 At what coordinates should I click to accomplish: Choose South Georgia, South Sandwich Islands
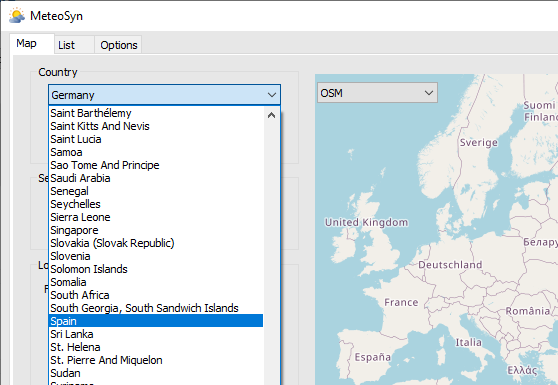click(156, 308)
